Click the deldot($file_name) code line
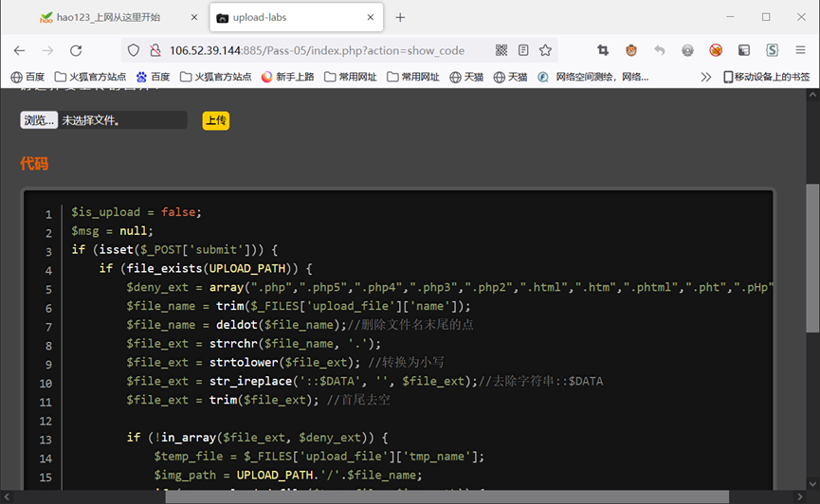 [300, 325]
